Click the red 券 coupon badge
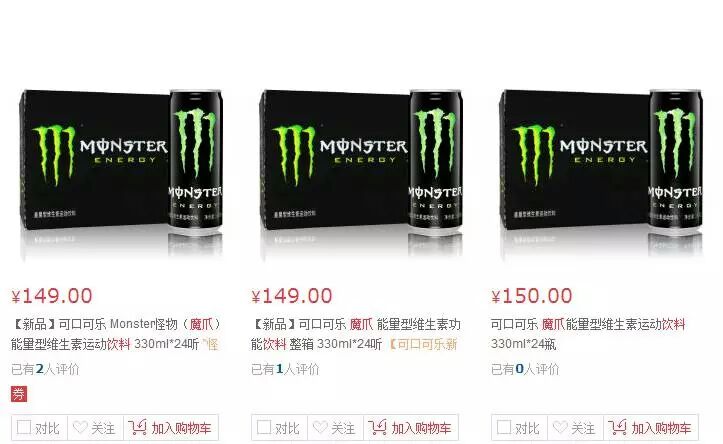Image resolution: width=723 pixels, height=444 pixels. (19, 394)
